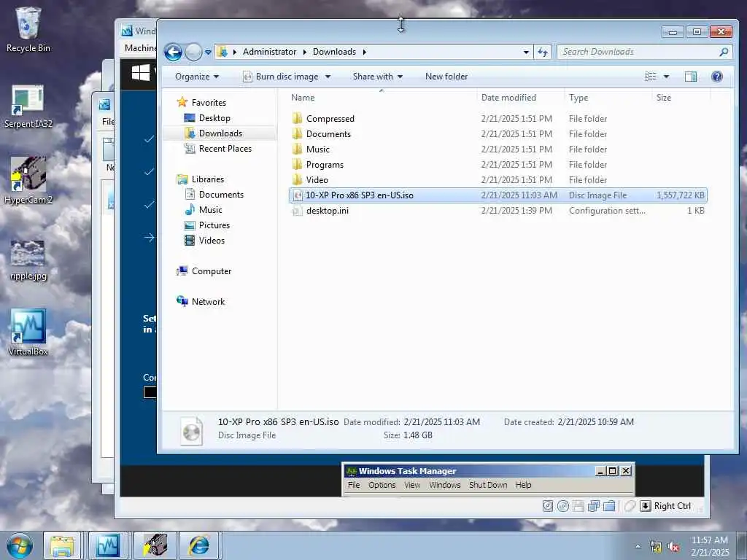The image size is (747, 560).
Task: Select the ripple.jpg desktop thumbnail
Action: pos(28,260)
